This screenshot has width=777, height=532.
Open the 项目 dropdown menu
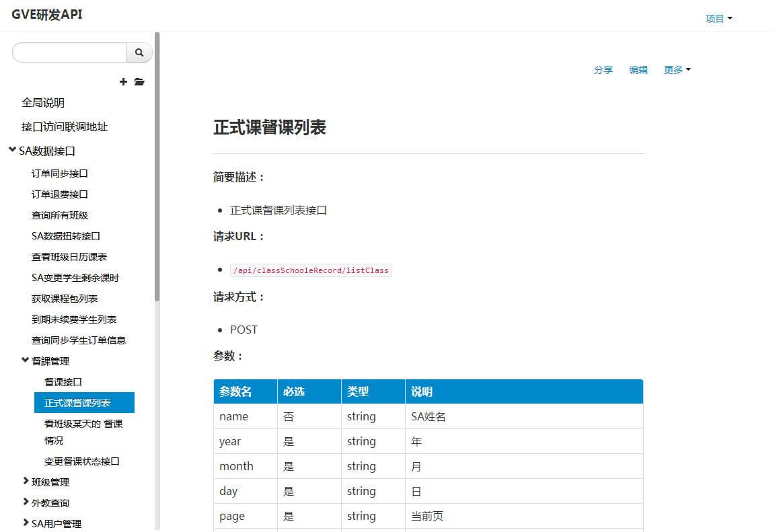tap(718, 19)
